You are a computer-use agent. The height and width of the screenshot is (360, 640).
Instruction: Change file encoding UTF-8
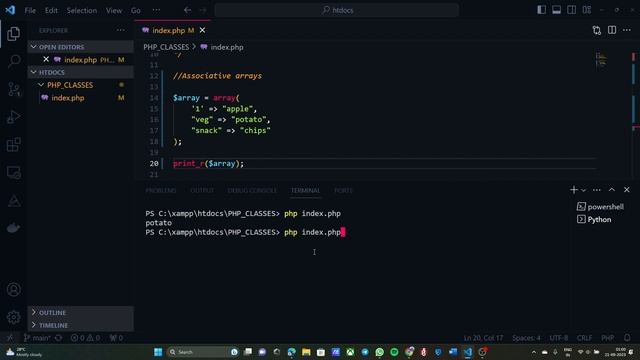pos(559,338)
